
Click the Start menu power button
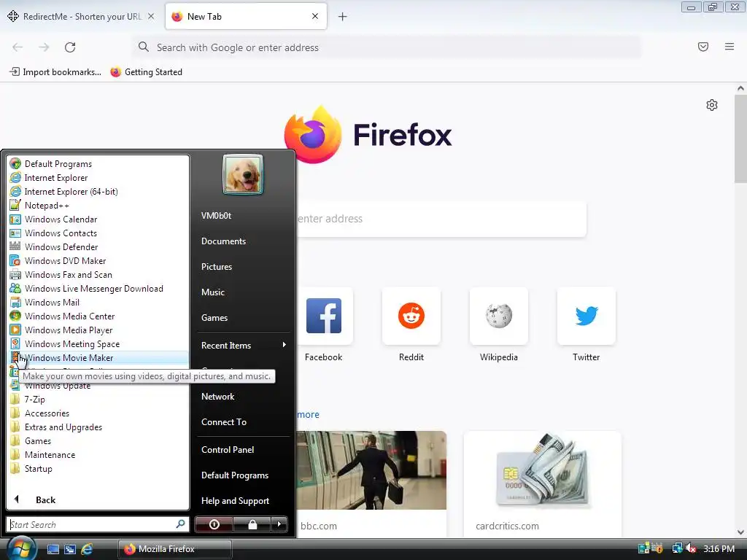[x=214, y=524]
